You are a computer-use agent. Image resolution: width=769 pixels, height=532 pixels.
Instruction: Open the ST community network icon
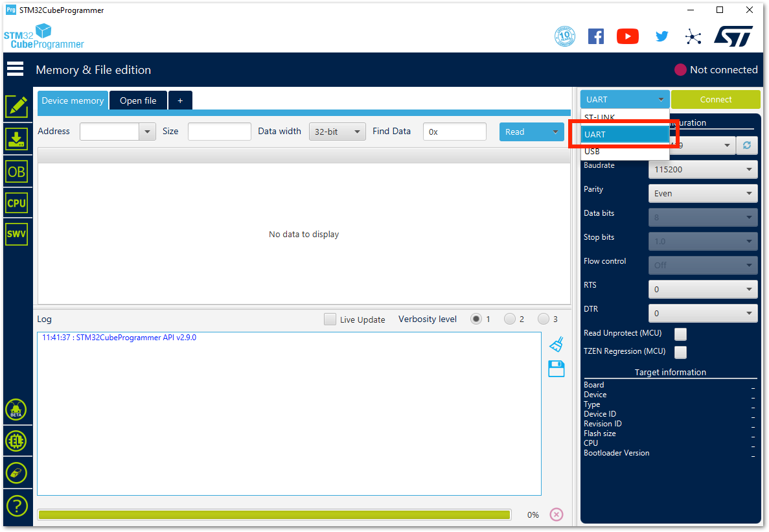(x=693, y=37)
